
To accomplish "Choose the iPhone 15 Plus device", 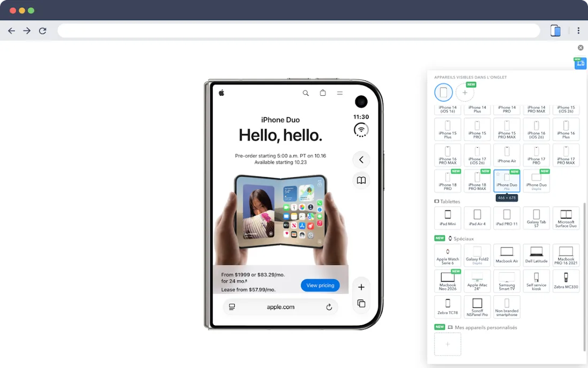I will coord(447,129).
